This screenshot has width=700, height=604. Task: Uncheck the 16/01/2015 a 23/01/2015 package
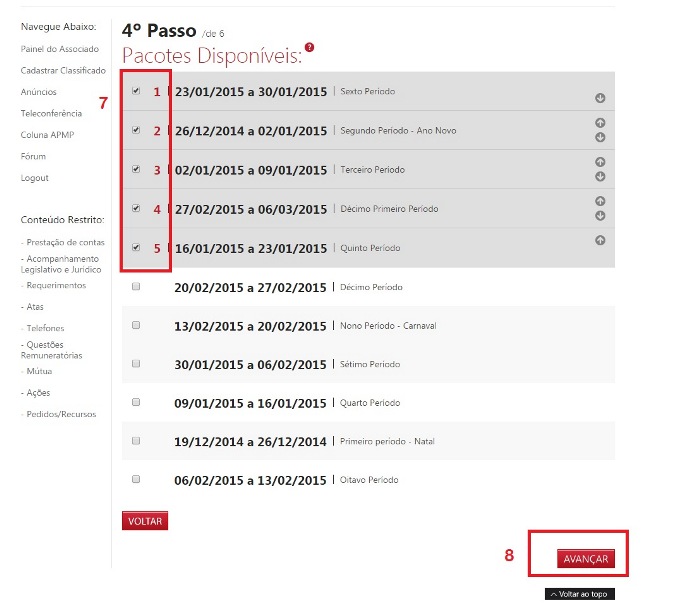[x=136, y=247]
